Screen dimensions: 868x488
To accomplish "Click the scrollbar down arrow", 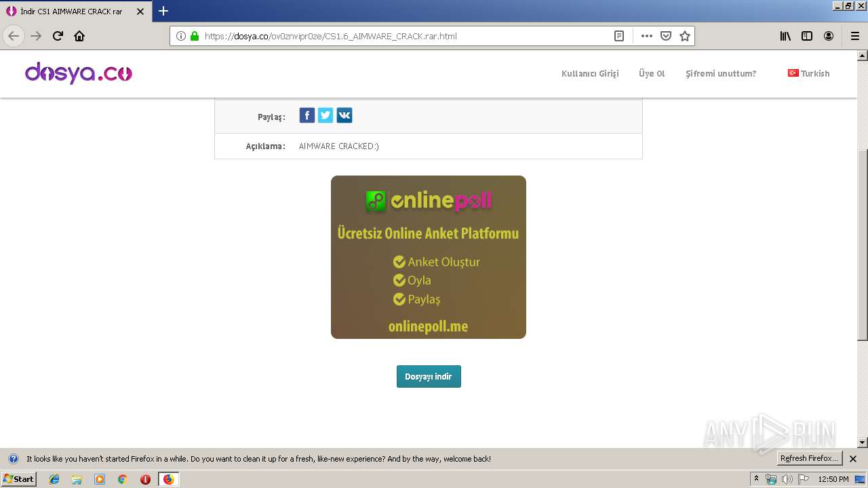I will pyautogui.click(x=863, y=443).
